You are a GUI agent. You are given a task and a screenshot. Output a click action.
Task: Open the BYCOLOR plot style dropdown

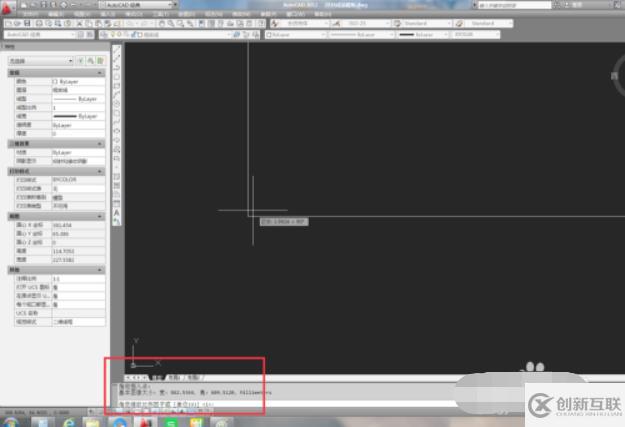[475, 35]
